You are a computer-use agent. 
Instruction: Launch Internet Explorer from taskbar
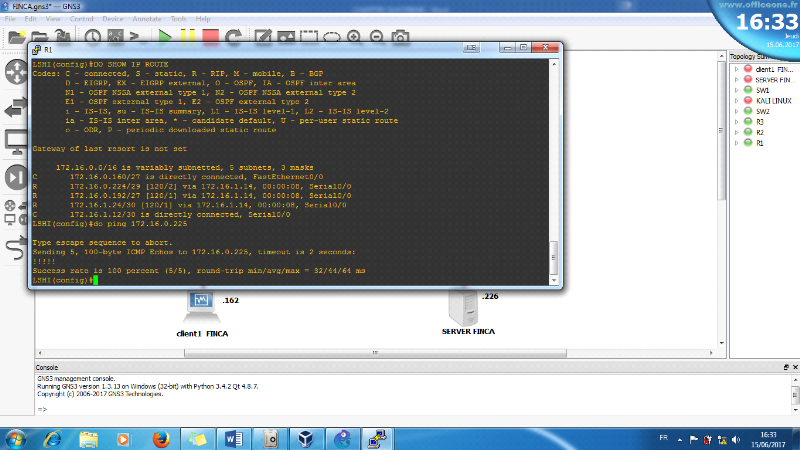(x=53, y=439)
